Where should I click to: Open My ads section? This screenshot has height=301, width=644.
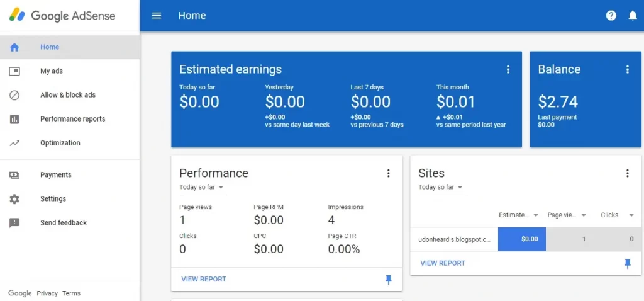[70, 71]
